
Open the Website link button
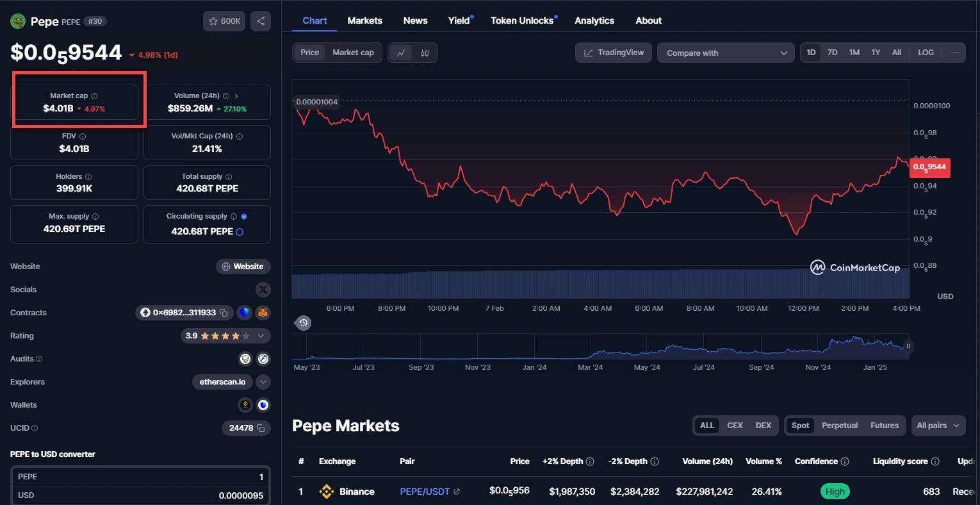click(243, 267)
